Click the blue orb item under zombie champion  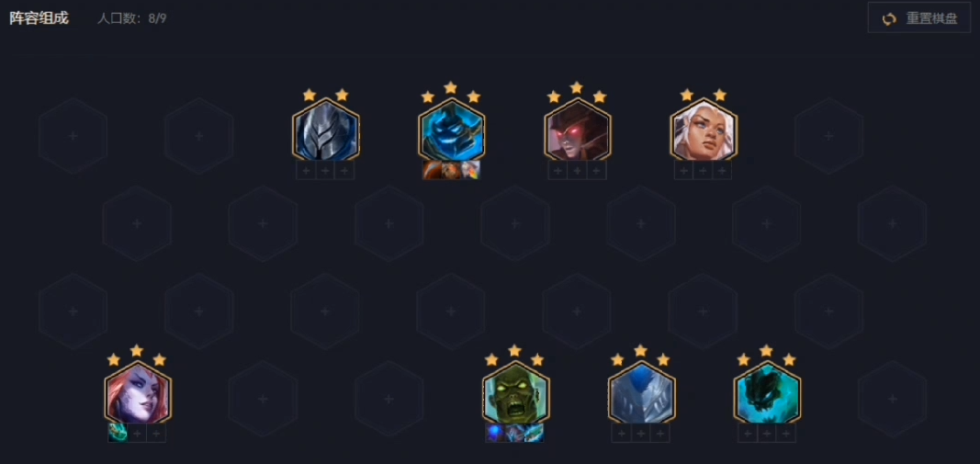pos(495,433)
